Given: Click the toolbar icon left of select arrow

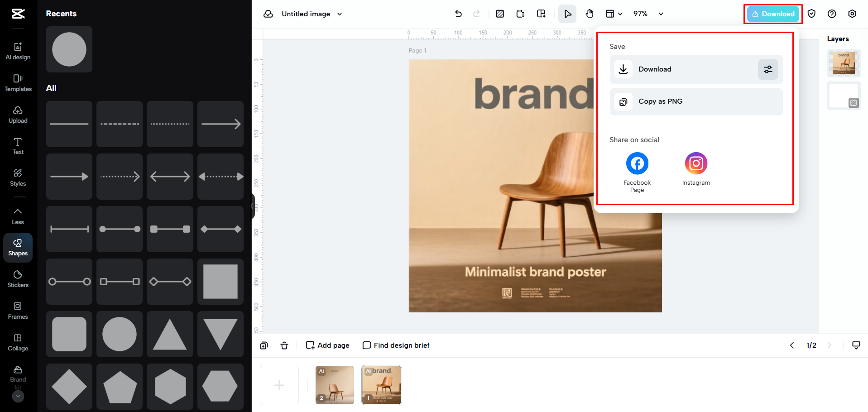Looking at the screenshot, I should click(541, 14).
